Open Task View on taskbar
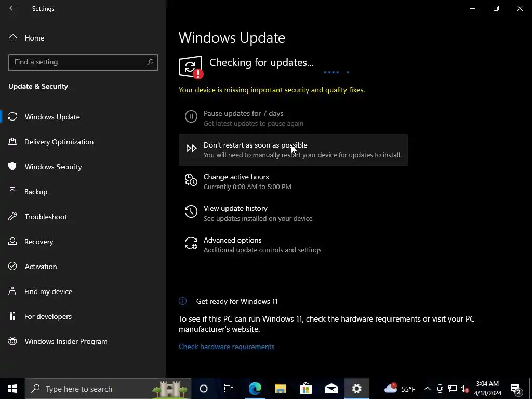This screenshot has height=399, width=532. tap(229, 389)
